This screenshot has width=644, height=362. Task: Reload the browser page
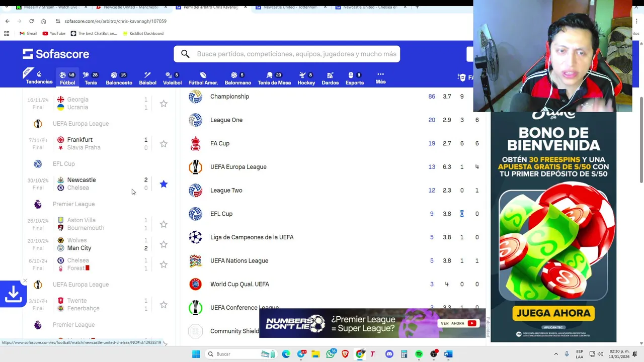point(31,21)
